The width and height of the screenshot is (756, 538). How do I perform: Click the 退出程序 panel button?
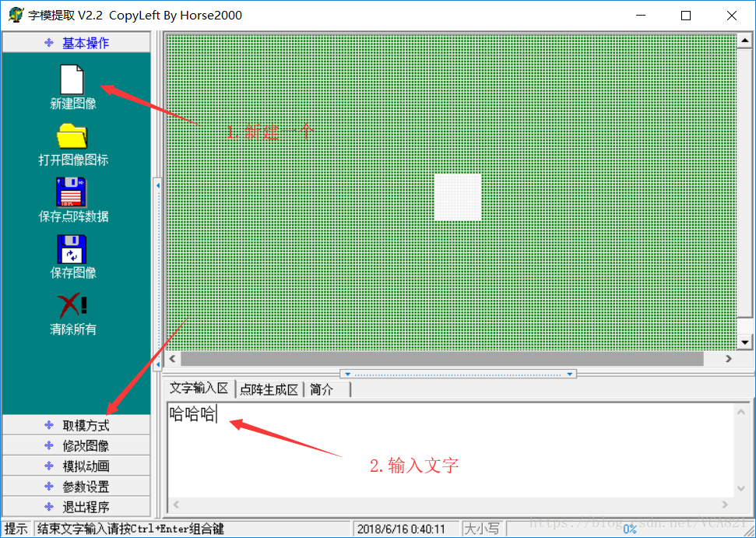(x=76, y=507)
